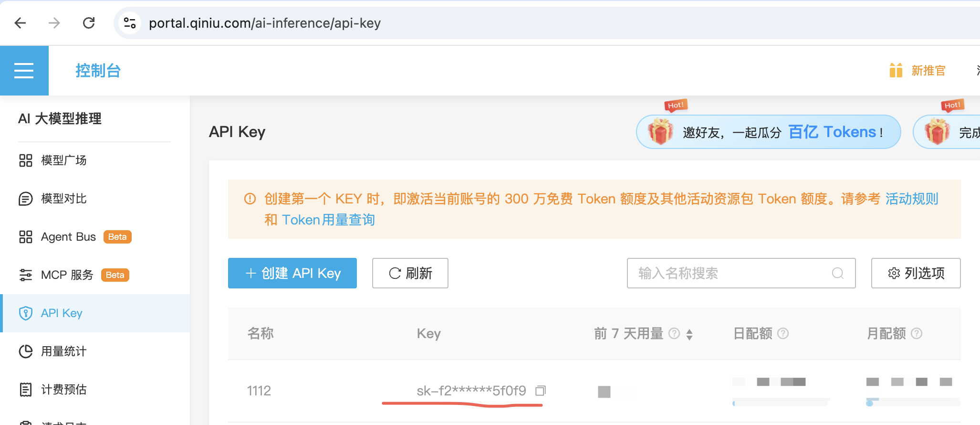This screenshot has height=425, width=980.
Task: Click the browser reload icon
Action: point(89,23)
